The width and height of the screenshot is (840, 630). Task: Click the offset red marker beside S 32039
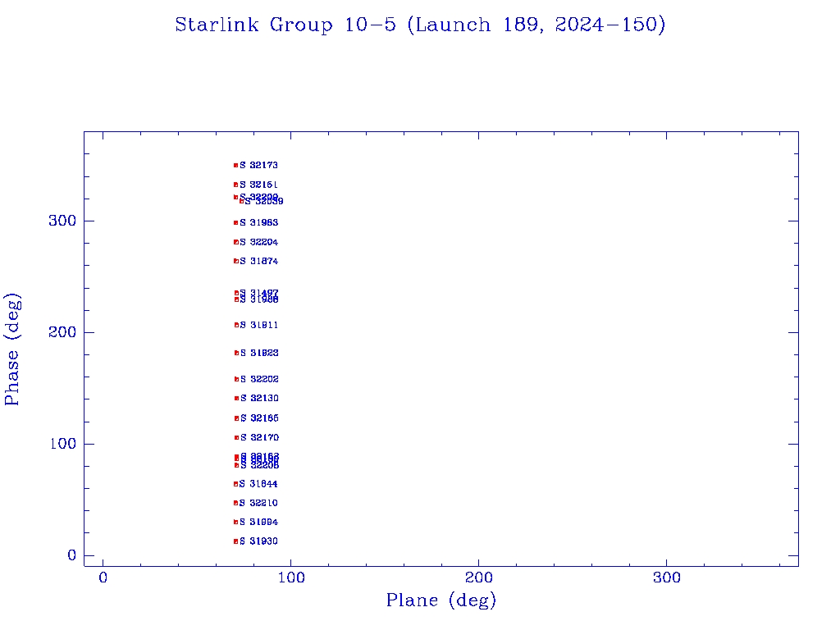(242, 202)
